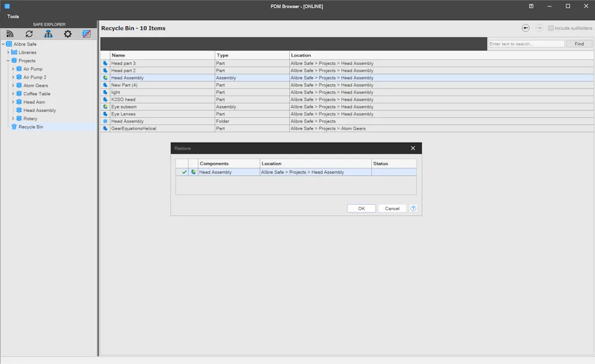Click the Libraries icon in the tree
Viewport: 595px width, 364px height.
click(14, 52)
